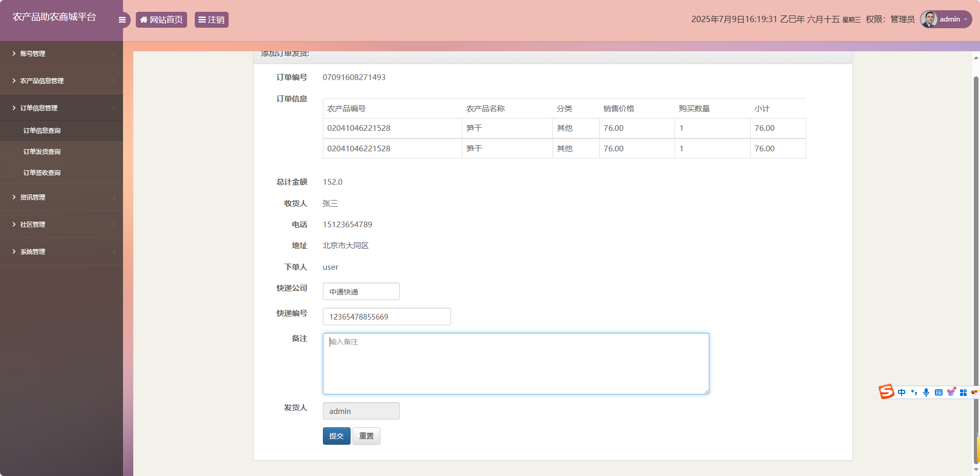The image size is (980, 476).
Task: Click the sidebar collapse hamburger icon
Action: click(122, 19)
